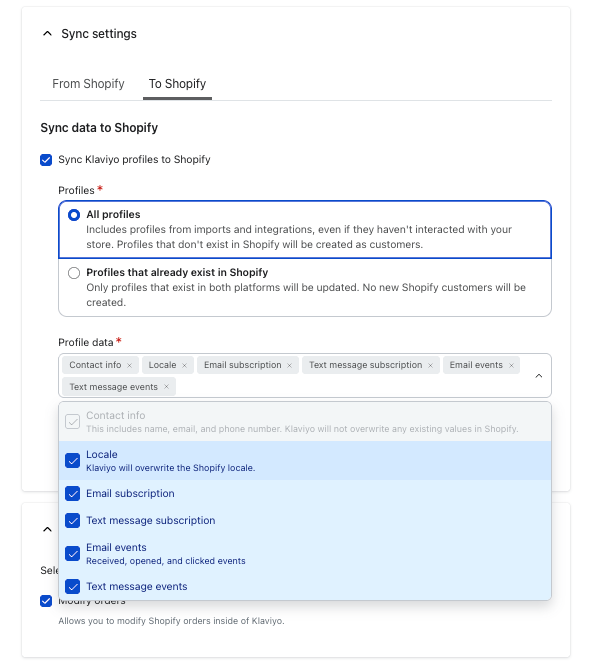Viewport: 596px width, 662px height.
Task: Collapse the Sync settings section
Action: pos(47,33)
